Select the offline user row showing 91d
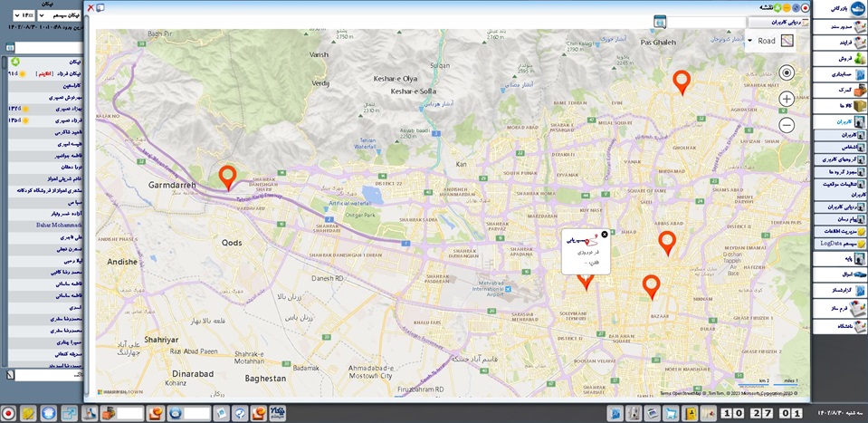Viewport: 868px width, 423px height. (45, 73)
